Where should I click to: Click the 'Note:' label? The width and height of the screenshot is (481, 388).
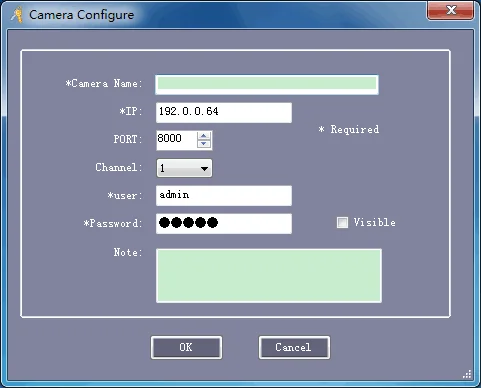(x=128, y=252)
